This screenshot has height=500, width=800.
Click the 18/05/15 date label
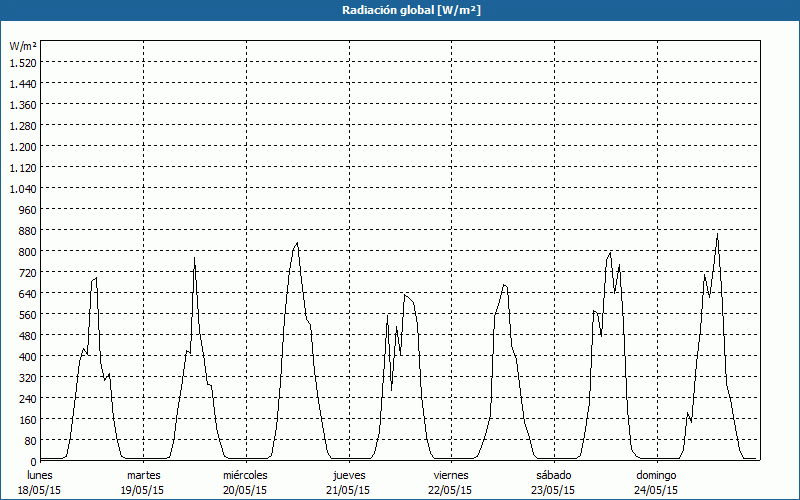(40, 490)
